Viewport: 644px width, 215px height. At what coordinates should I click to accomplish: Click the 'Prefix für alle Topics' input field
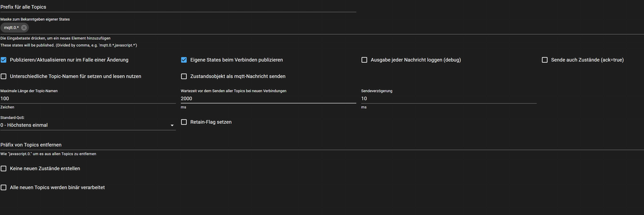[x=177, y=6]
